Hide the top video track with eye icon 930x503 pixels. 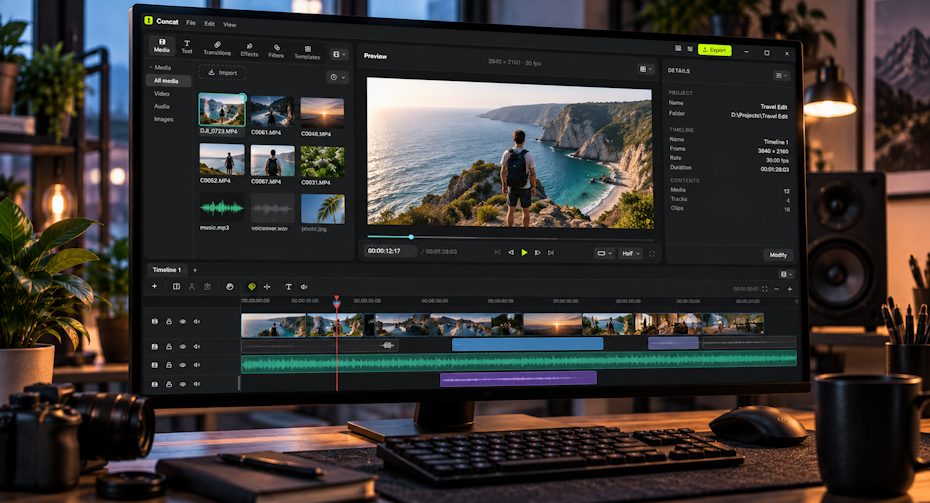(x=183, y=321)
